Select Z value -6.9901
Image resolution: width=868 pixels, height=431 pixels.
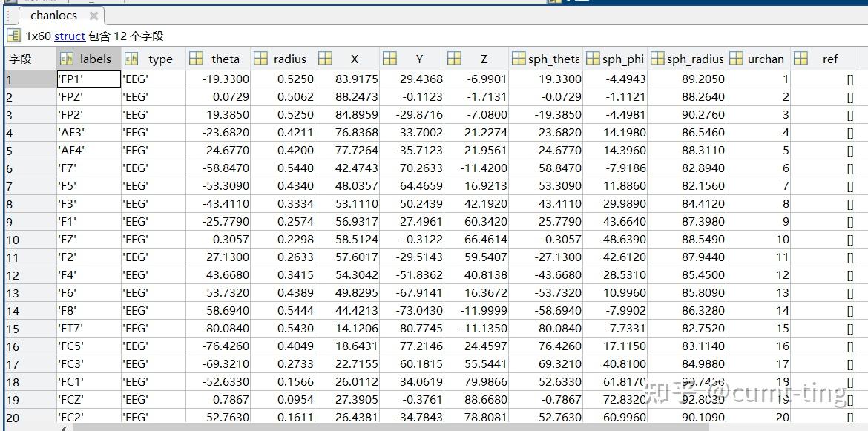pos(476,79)
